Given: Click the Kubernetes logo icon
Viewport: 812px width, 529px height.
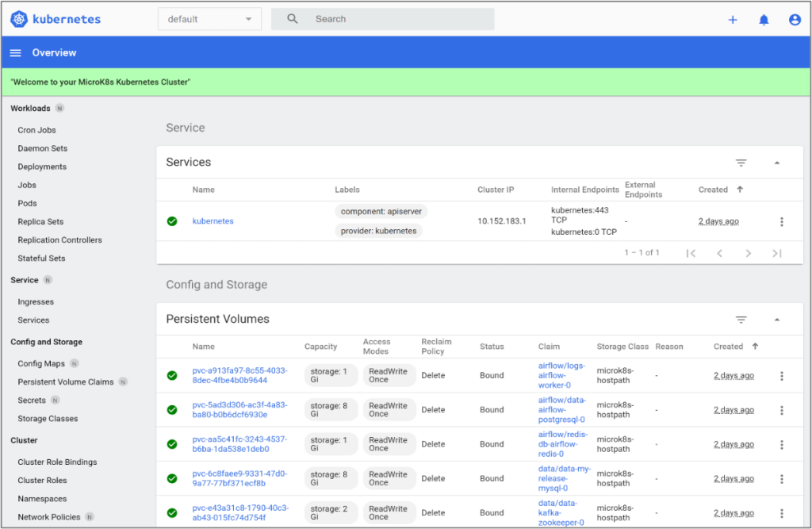Looking at the screenshot, I should [19, 19].
